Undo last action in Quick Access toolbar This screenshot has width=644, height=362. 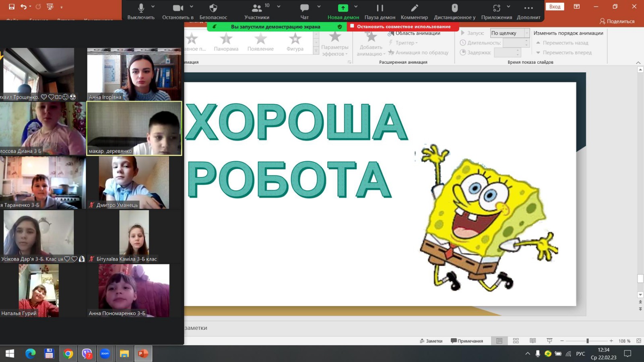(23, 6)
